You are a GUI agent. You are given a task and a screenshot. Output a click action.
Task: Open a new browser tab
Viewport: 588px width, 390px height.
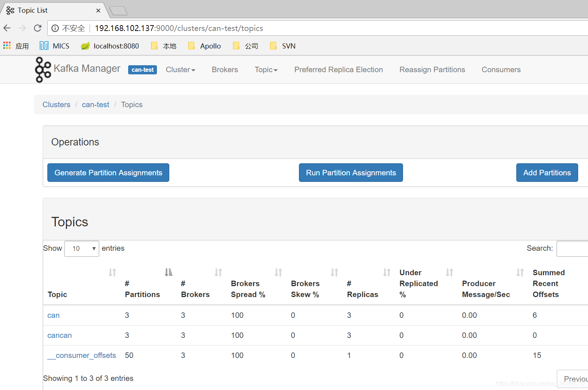point(118,11)
